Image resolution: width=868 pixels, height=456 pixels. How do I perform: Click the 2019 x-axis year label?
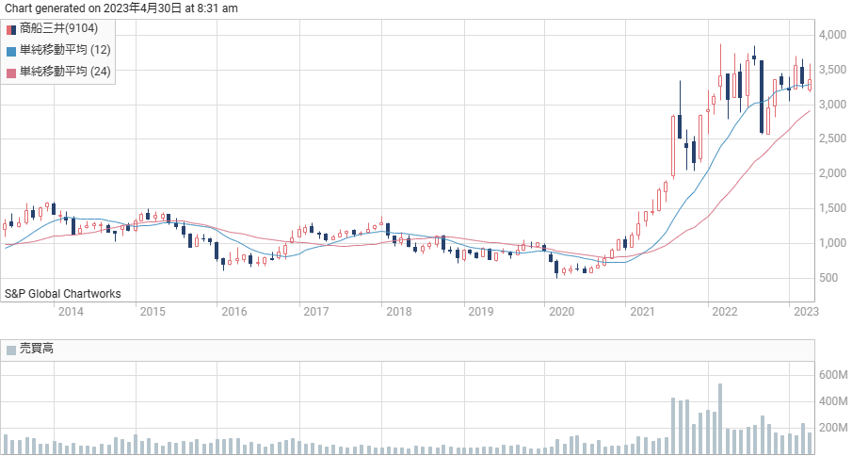coord(480,312)
